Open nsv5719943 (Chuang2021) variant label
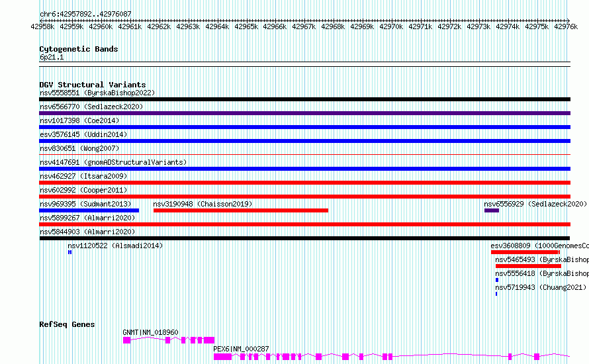 point(541,287)
